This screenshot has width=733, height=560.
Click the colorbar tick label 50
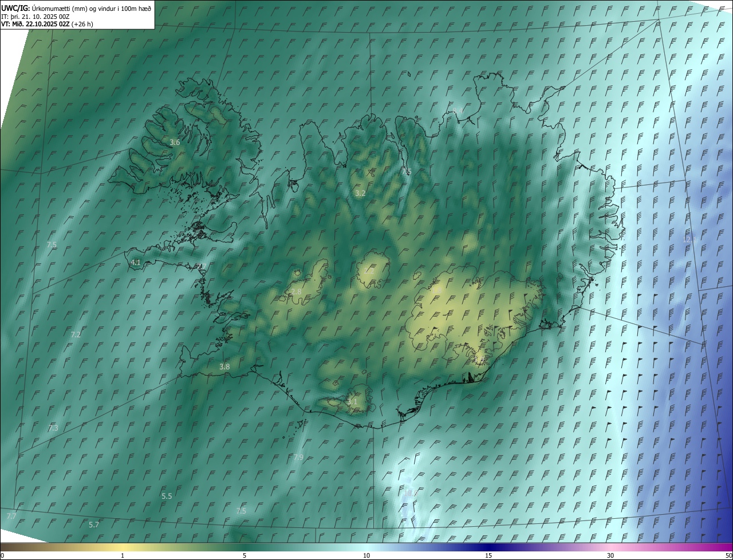[x=729, y=555]
